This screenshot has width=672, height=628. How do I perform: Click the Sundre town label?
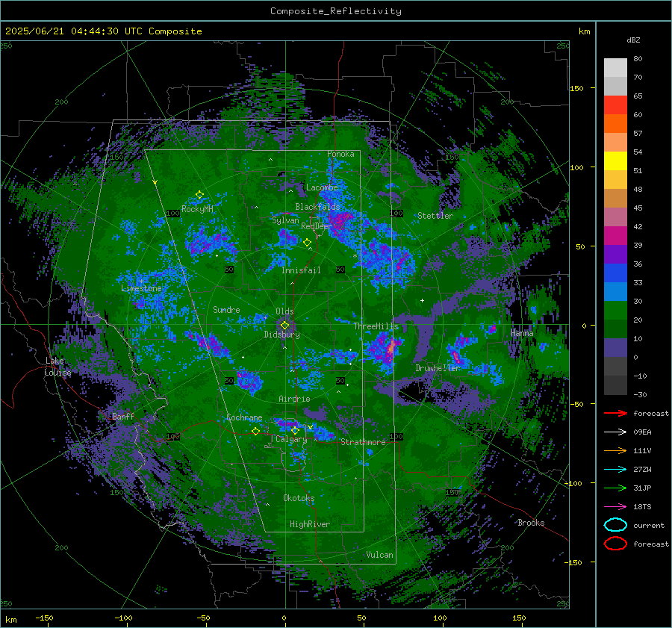click(226, 309)
